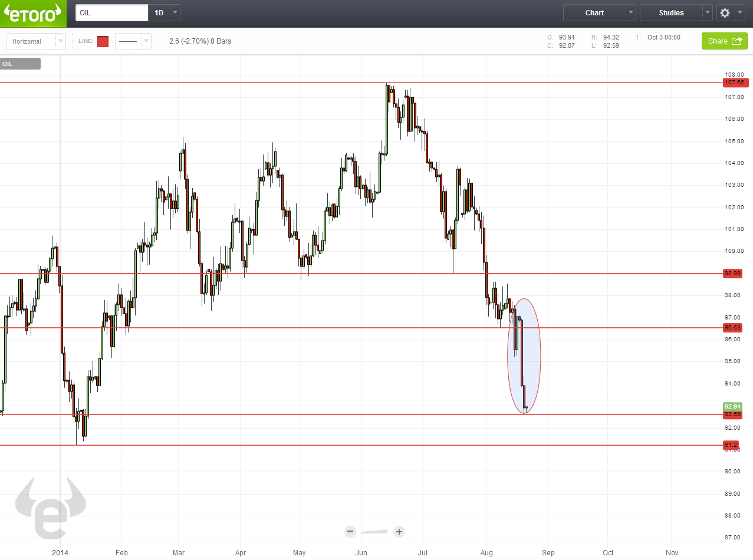The height and width of the screenshot is (560, 753).
Task: Expand the Chart dropdown arrow
Action: point(631,13)
